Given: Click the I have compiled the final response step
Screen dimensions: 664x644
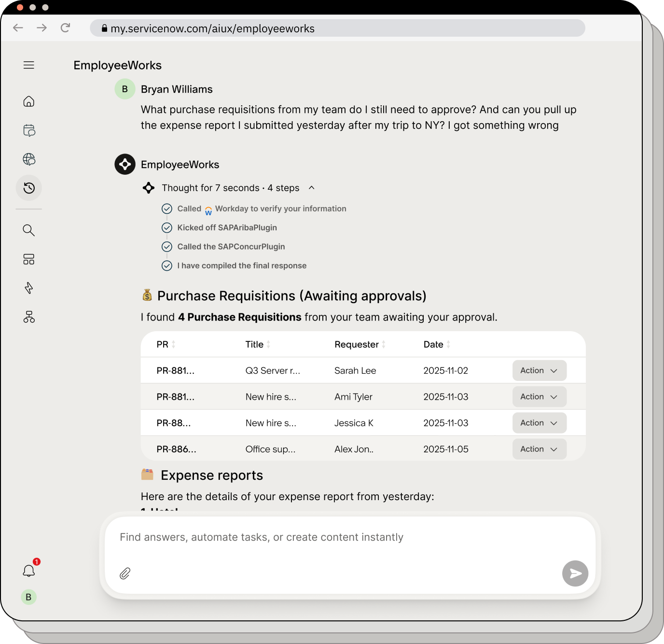Looking at the screenshot, I should (242, 266).
